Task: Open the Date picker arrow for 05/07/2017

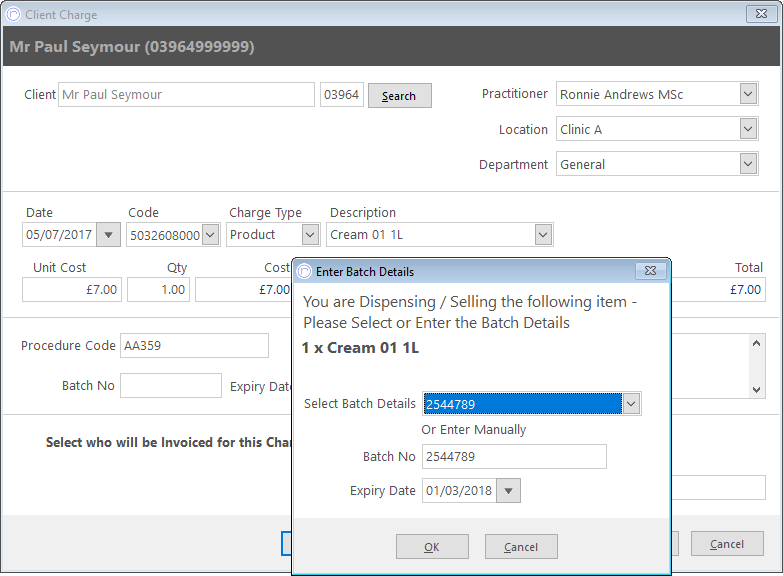Action: 108,235
